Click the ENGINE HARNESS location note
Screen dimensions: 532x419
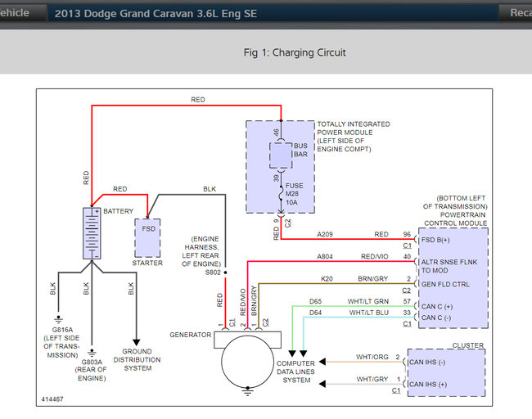coord(201,251)
